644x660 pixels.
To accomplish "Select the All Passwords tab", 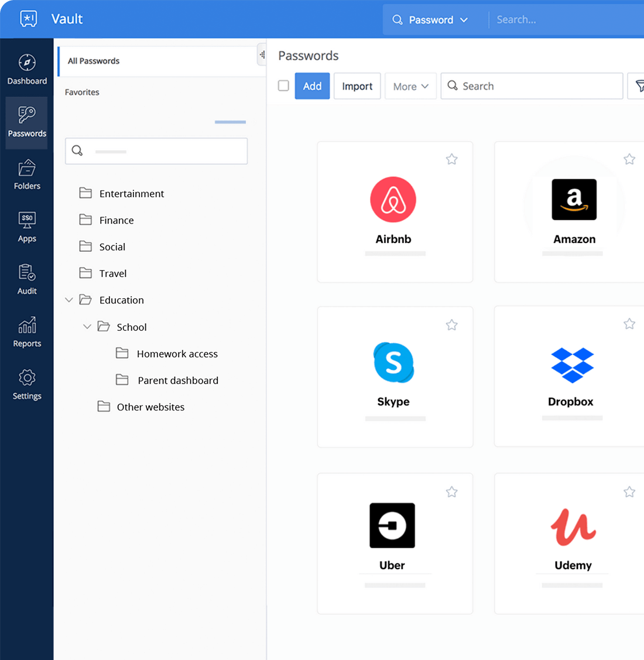I will point(94,61).
